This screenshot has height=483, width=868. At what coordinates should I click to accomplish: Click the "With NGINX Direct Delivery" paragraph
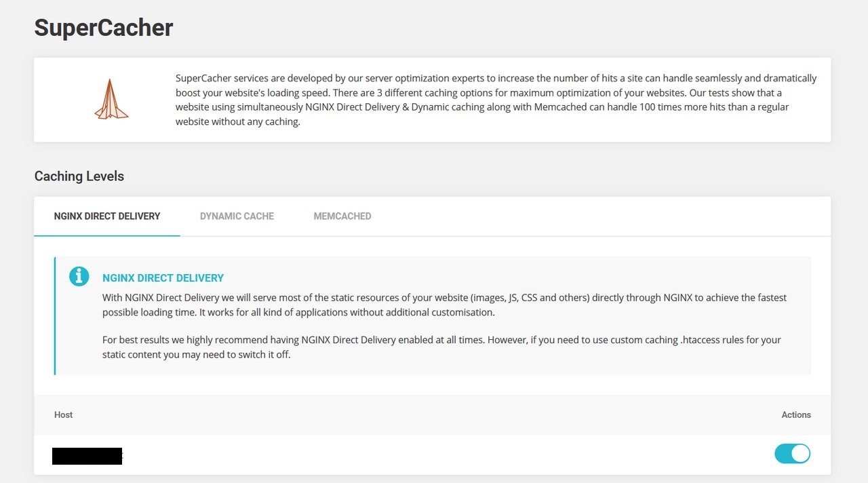click(444, 305)
